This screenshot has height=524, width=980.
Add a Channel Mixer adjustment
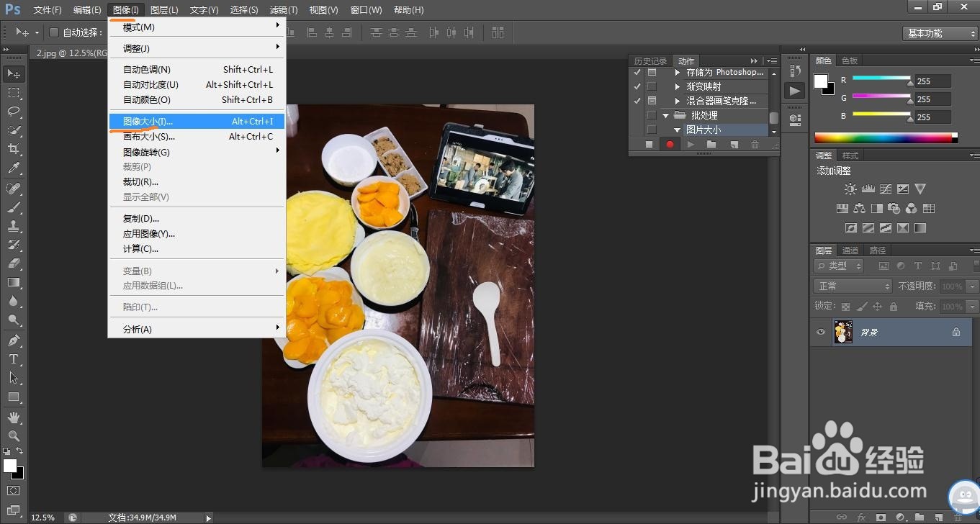[911, 209]
